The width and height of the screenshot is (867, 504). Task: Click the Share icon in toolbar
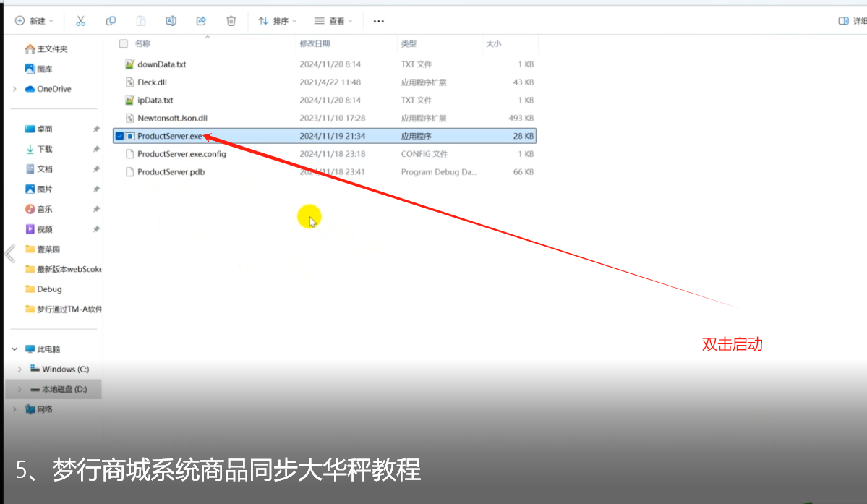[x=201, y=21]
